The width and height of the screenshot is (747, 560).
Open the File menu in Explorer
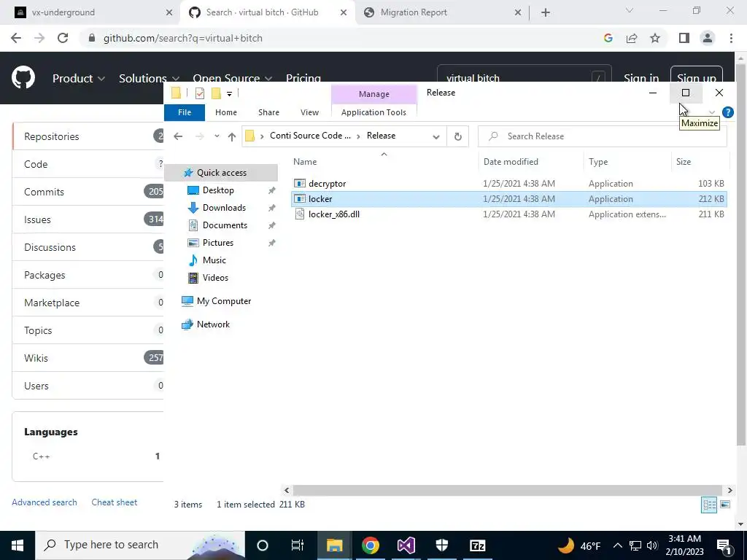tap(185, 112)
